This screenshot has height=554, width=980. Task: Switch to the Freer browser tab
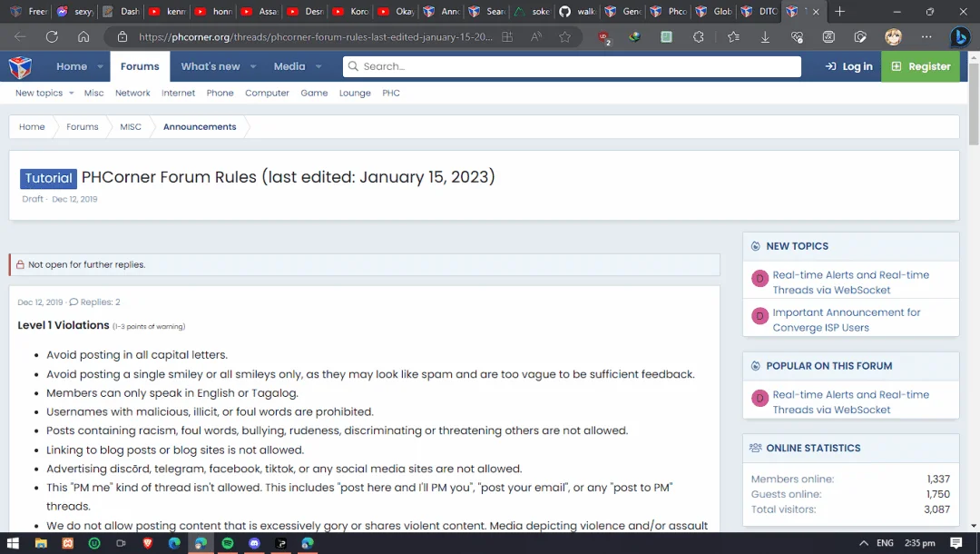[30, 11]
